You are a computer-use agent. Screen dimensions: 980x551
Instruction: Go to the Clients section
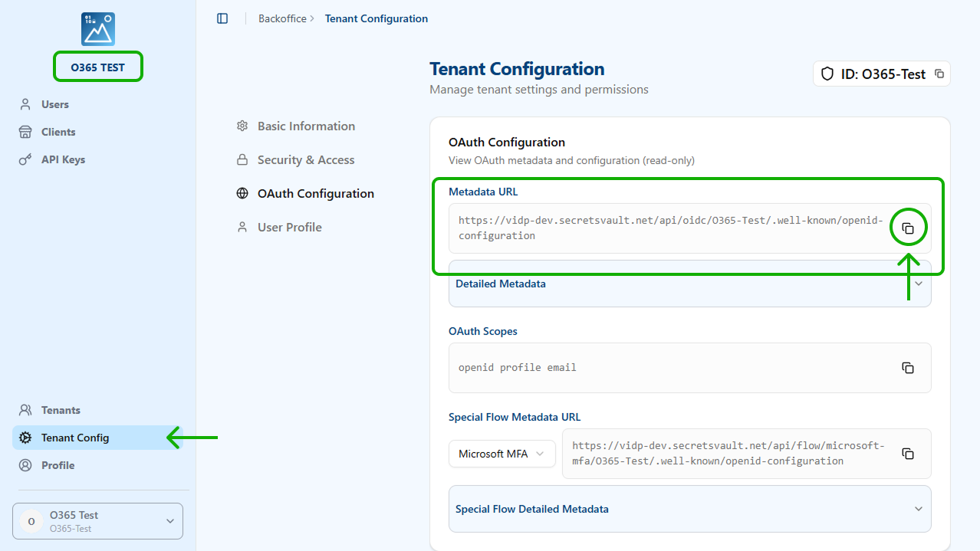(x=58, y=132)
